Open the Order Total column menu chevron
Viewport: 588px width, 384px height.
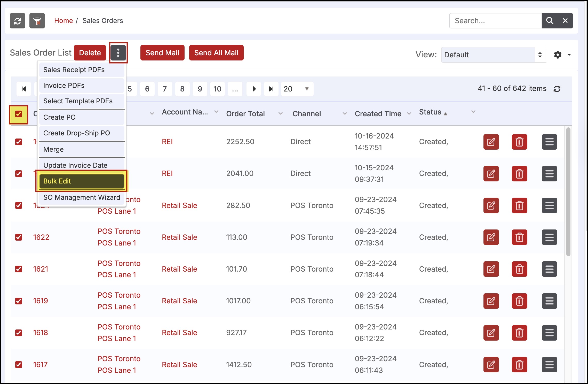(x=281, y=114)
